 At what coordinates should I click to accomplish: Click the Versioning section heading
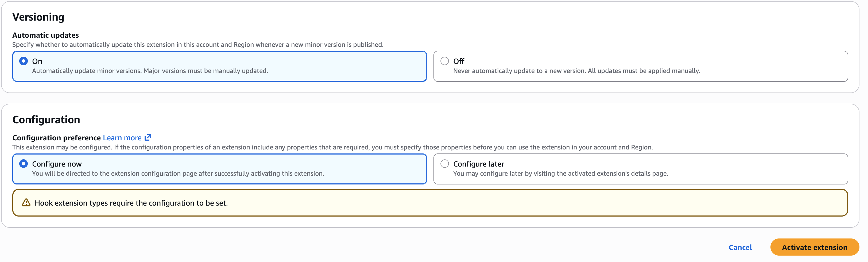point(38,16)
